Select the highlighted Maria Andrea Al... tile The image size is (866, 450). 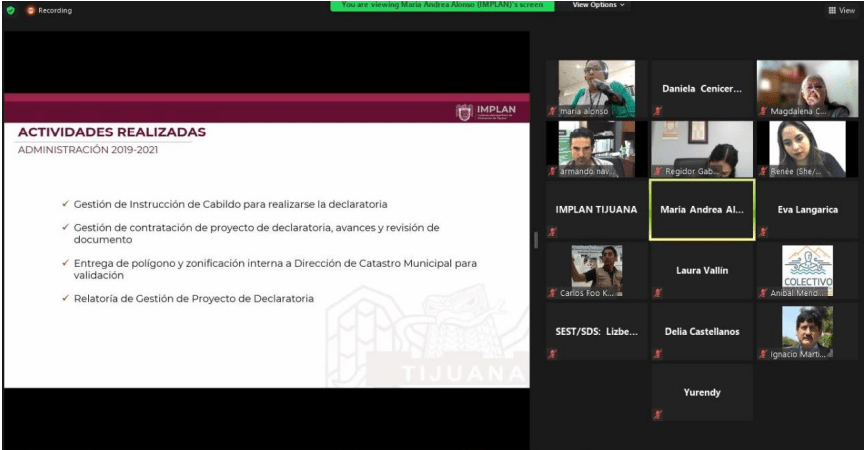coord(701,210)
